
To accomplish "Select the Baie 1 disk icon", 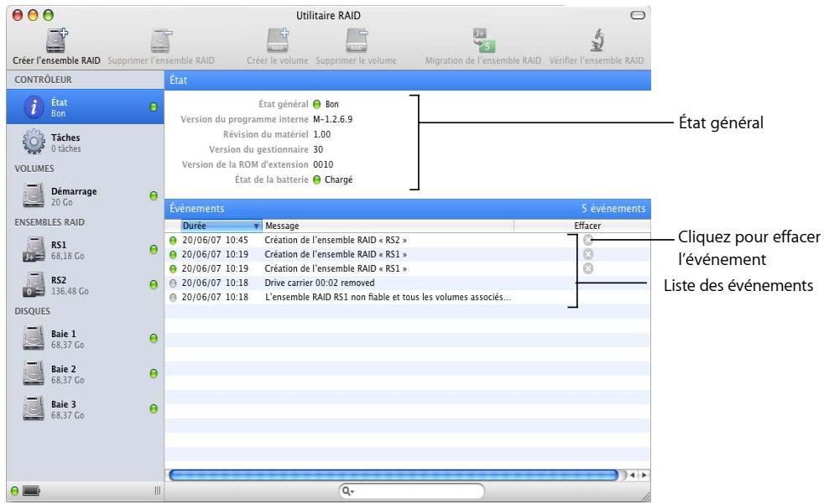I will tap(34, 338).
